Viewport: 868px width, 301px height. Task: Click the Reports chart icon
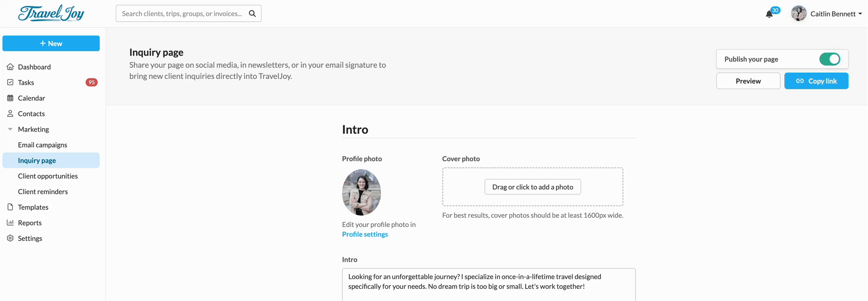[10, 223]
